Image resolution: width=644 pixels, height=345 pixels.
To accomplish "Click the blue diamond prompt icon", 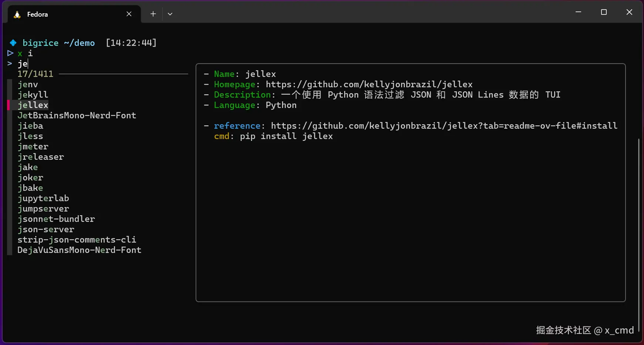I will click(x=13, y=43).
